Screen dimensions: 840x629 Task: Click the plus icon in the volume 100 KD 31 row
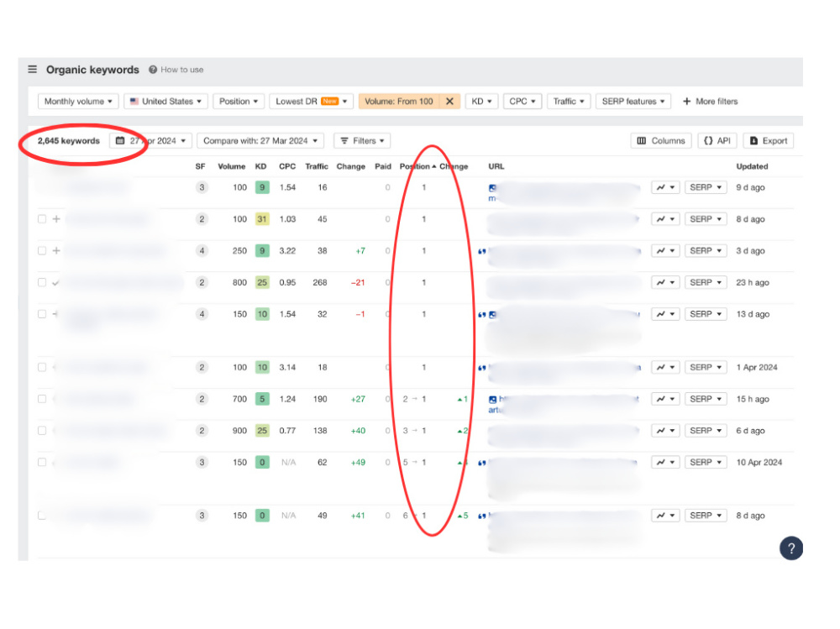pos(56,219)
